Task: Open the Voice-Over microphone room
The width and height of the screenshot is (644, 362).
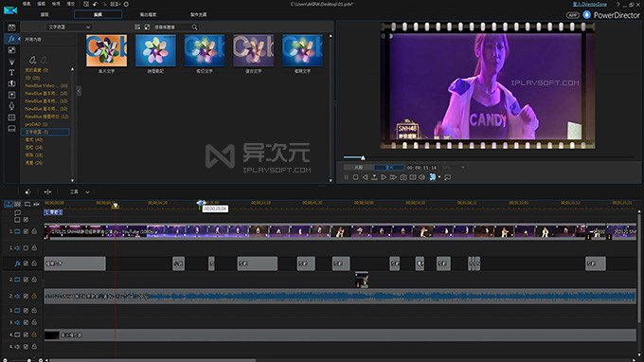Action: [x=11, y=106]
